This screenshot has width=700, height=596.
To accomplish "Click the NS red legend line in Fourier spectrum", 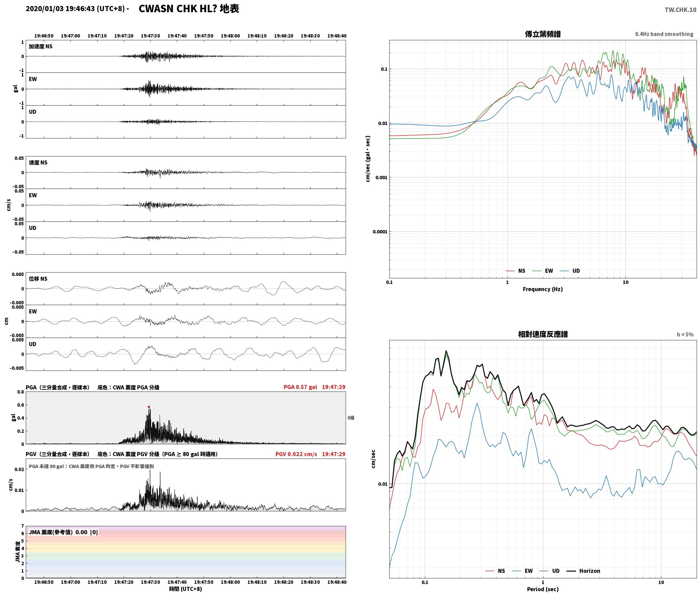I will pos(510,271).
